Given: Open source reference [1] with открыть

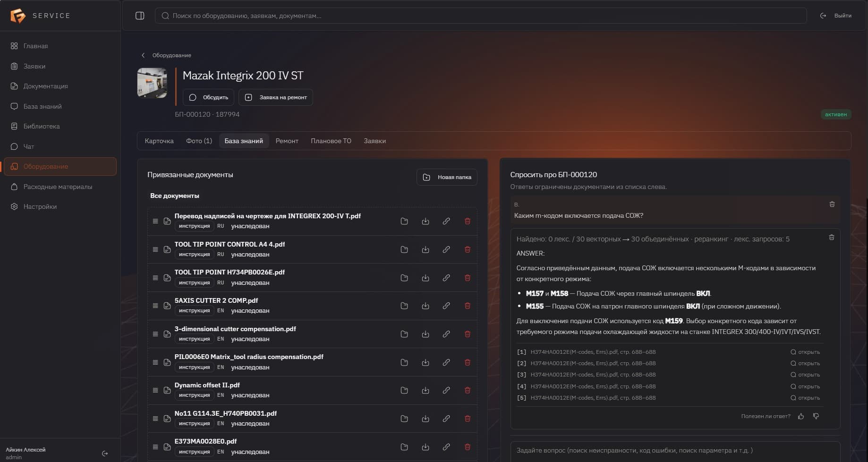Looking at the screenshot, I should click(805, 352).
